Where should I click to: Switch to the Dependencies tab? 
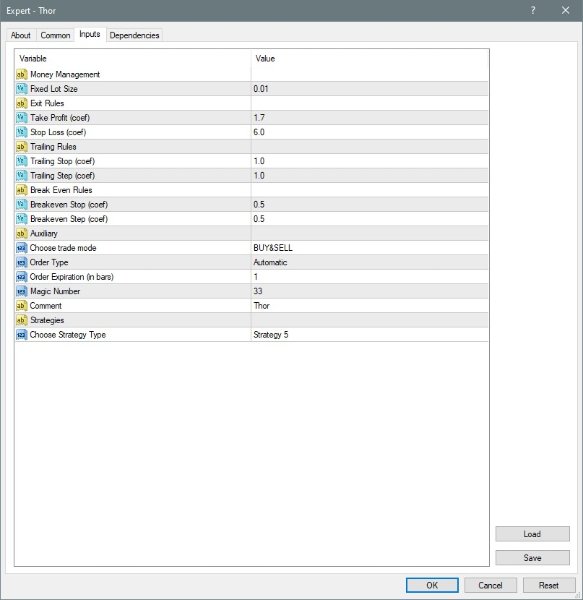(134, 35)
